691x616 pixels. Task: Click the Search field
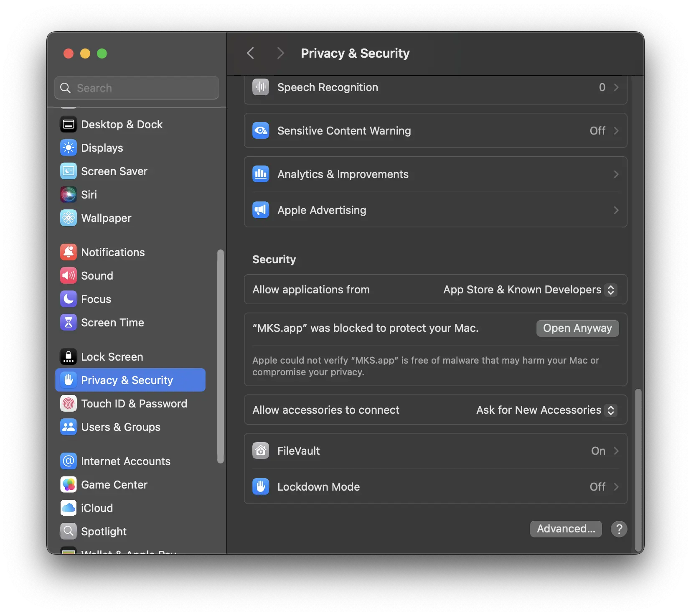coord(137,88)
